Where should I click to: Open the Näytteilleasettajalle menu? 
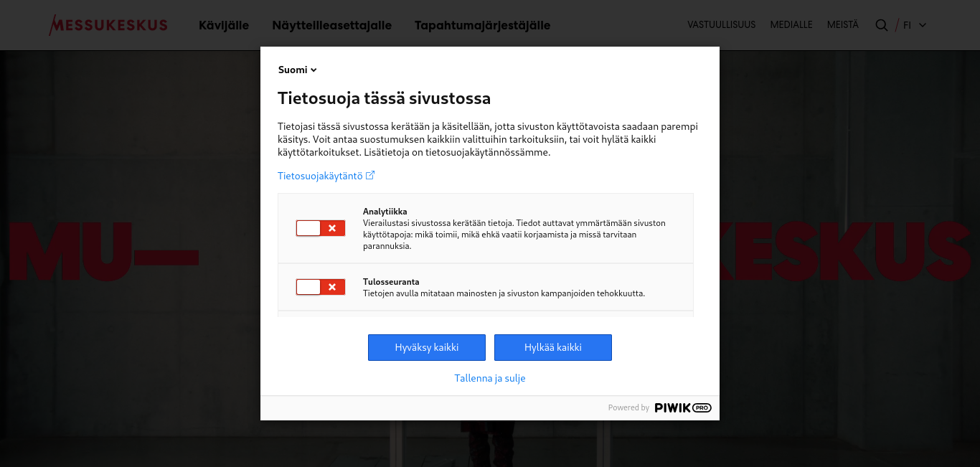point(332,25)
